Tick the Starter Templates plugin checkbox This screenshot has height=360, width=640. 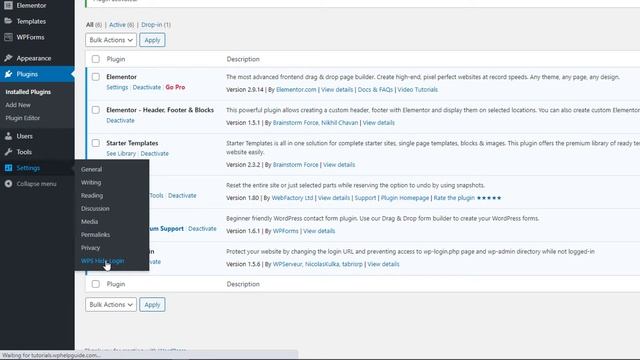pos(96,143)
